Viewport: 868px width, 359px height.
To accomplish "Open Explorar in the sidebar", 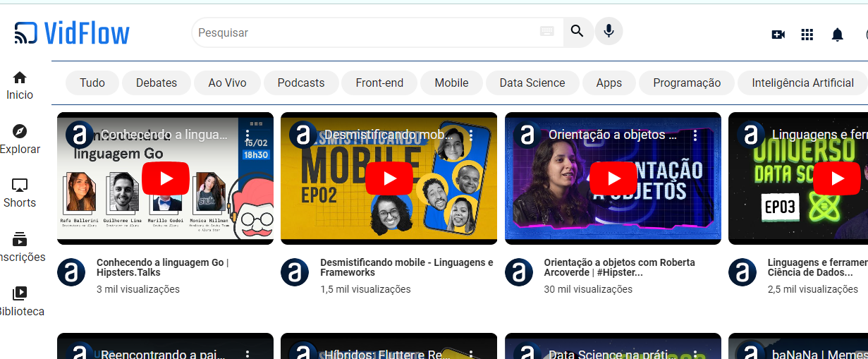I will click(20, 140).
